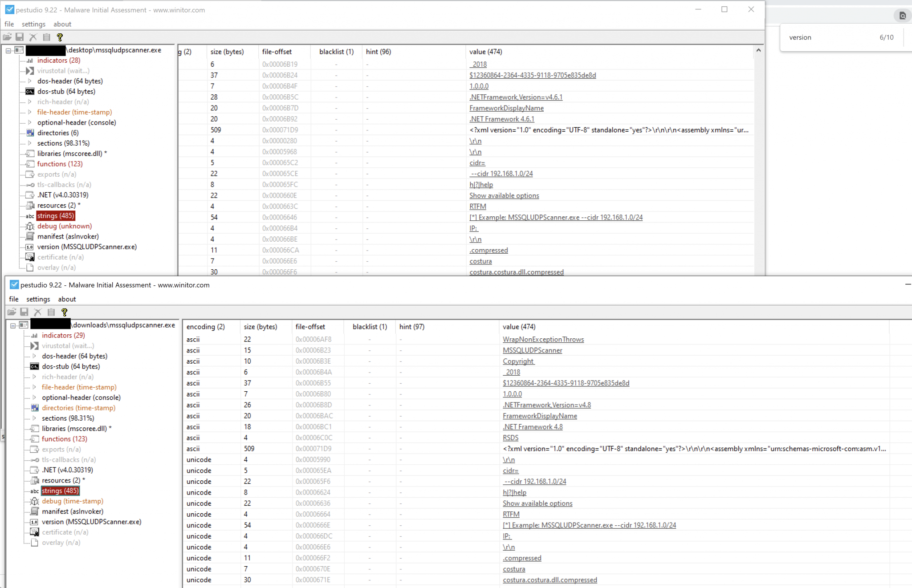
Task: Open the settings menu
Action: coord(33,24)
